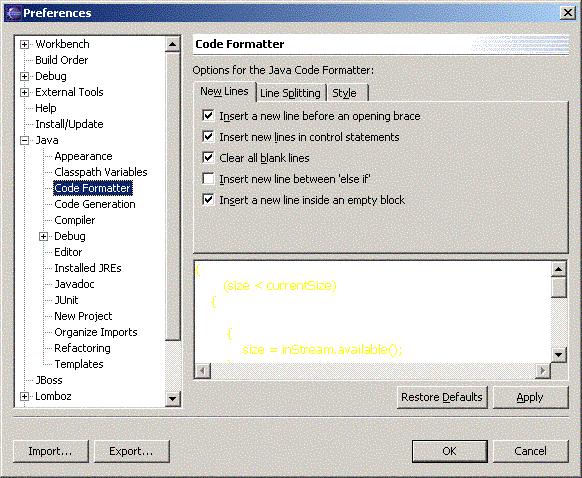582x478 pixels.
Task: Click the code preview vertical scrollbar thumb
Action: coord(559,288)
